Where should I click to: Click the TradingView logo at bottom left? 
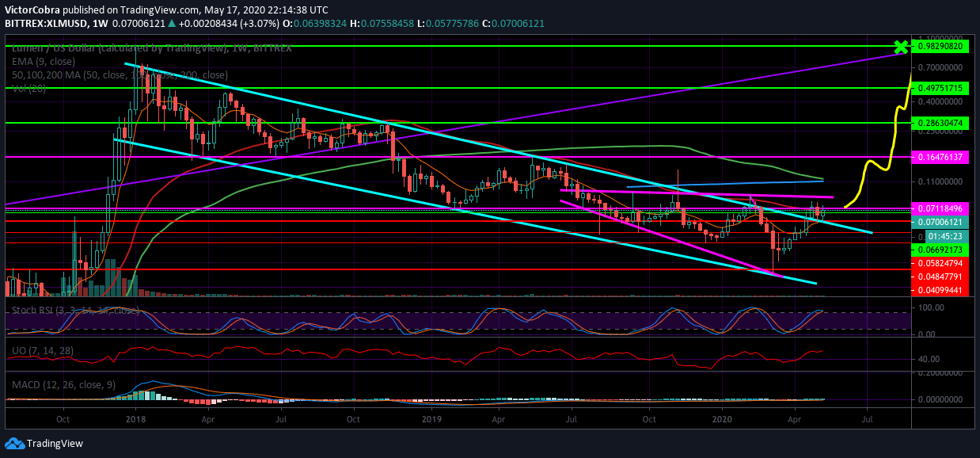44,444
